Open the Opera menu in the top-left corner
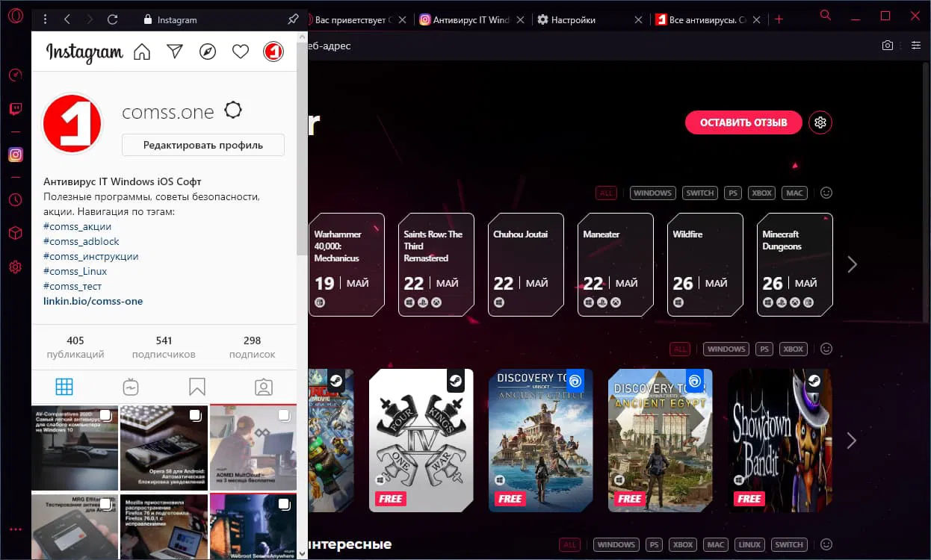Image resolution: width=931 pixels, height=560 pixels. coord(15,16)
